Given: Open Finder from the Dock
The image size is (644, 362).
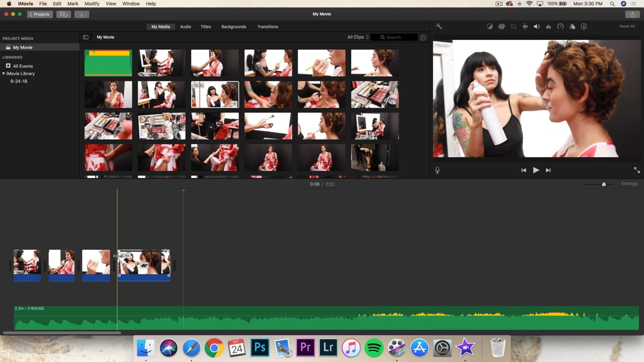Looking at the screenshot, I should [146, 347].
